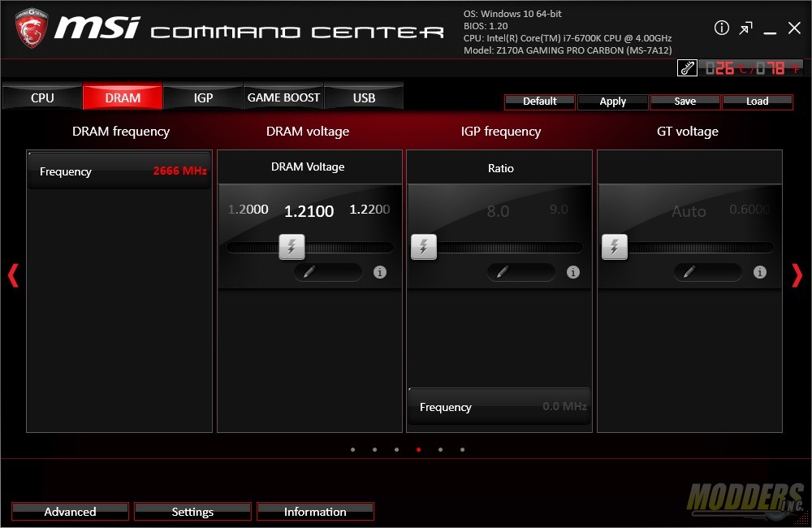This screenshot has width=812, height=528.
Task: Select the active red page dot
Action: (x=418, y=450)
